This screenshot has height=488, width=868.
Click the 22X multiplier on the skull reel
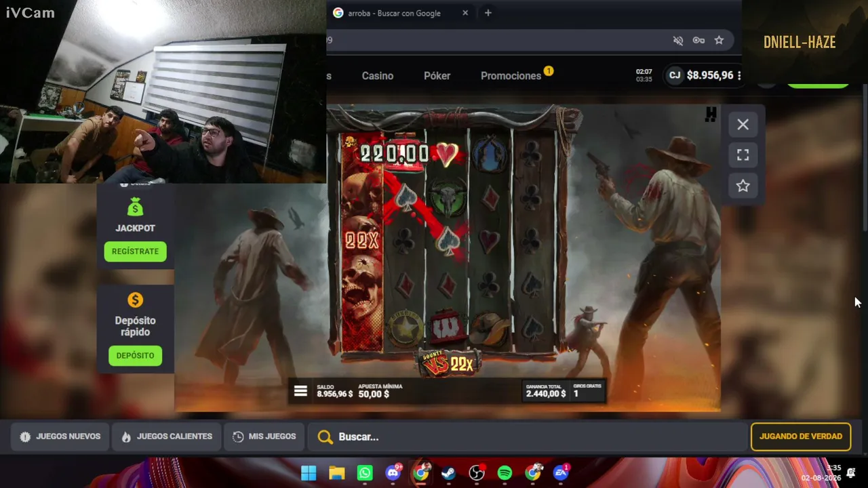[x=361, y=241]
